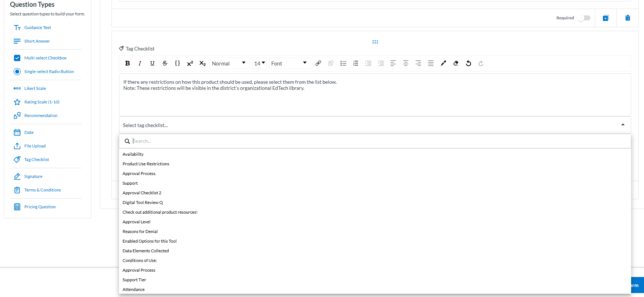Image resolution: width=644 pixels, height=297 pixels.
Task: Apply italic formatting
Action: 140,63
